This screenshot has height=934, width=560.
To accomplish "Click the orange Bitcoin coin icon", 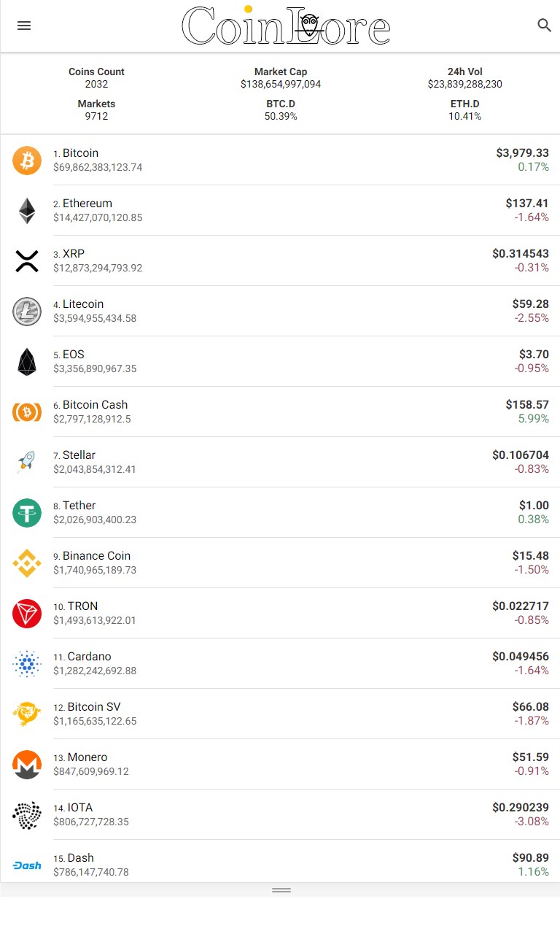I will 27,161.
